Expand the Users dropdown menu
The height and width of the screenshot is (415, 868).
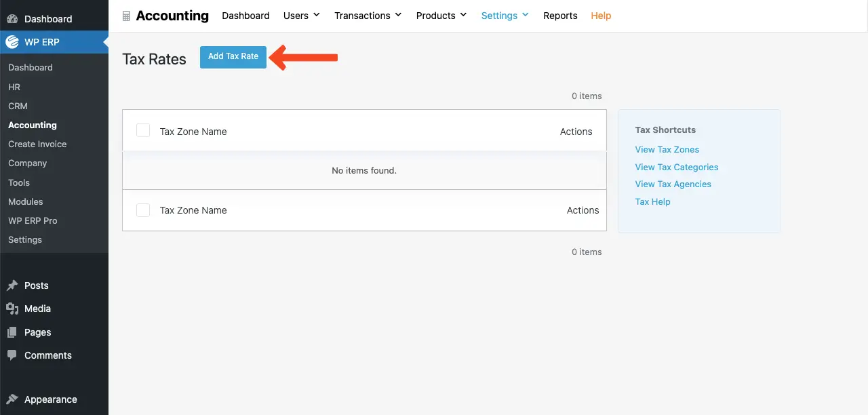(x=301, y=16)
